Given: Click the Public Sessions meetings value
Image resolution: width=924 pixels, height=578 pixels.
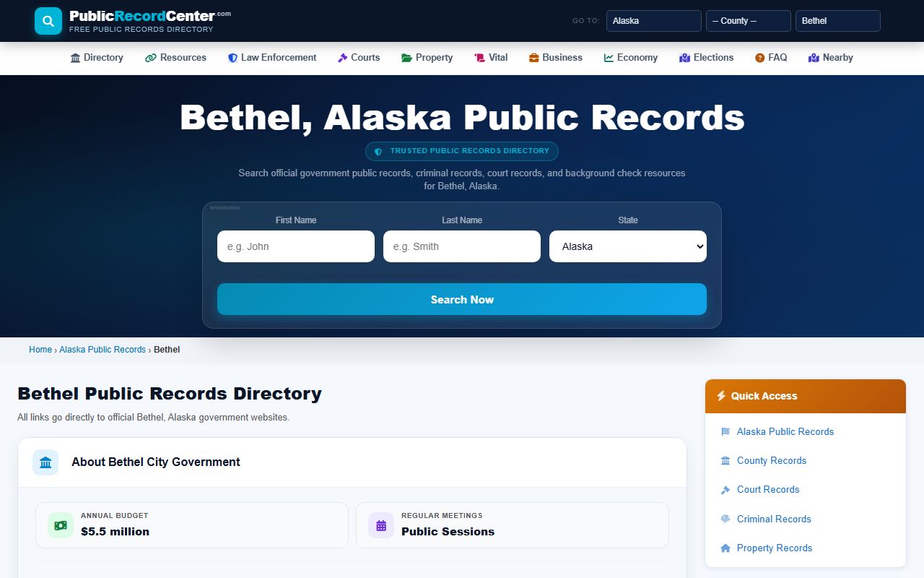Looking at the screenshot, I should [448, 532].
